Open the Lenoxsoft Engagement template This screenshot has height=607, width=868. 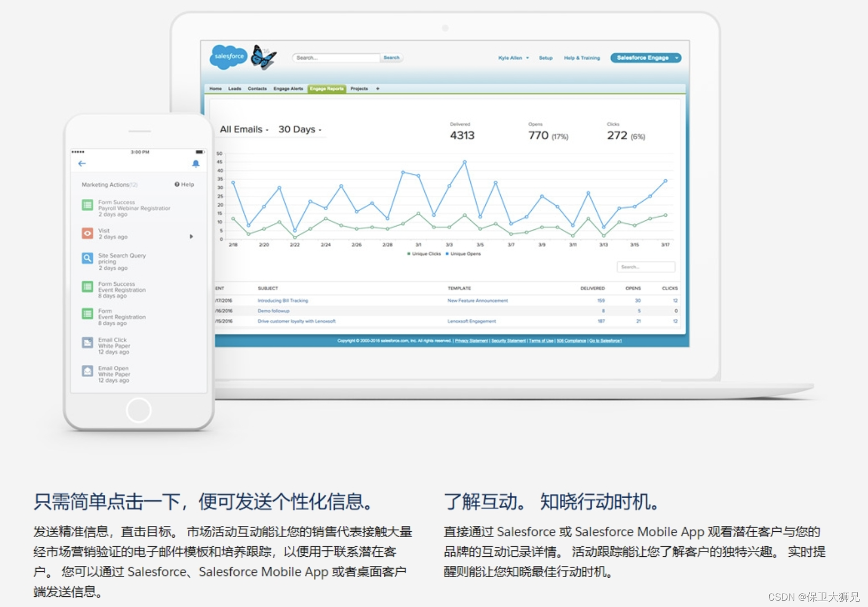(x=472, y=321)
